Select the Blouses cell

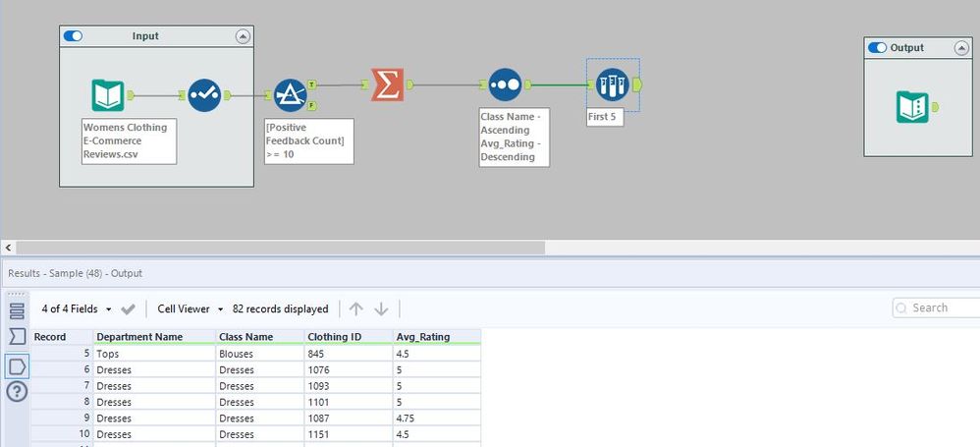[260, 354]
